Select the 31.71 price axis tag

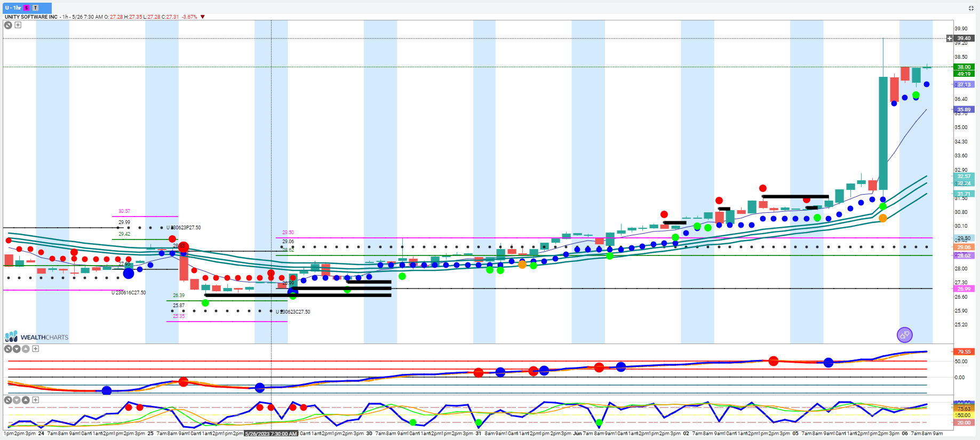coord(964,194)
